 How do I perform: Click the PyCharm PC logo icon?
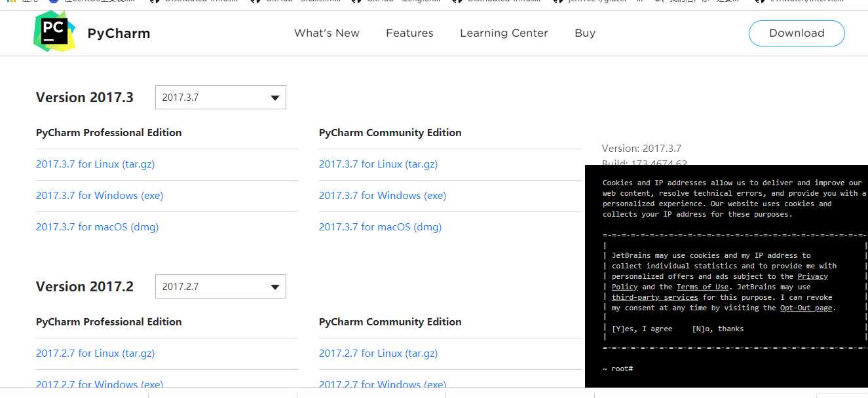point(54,32)
